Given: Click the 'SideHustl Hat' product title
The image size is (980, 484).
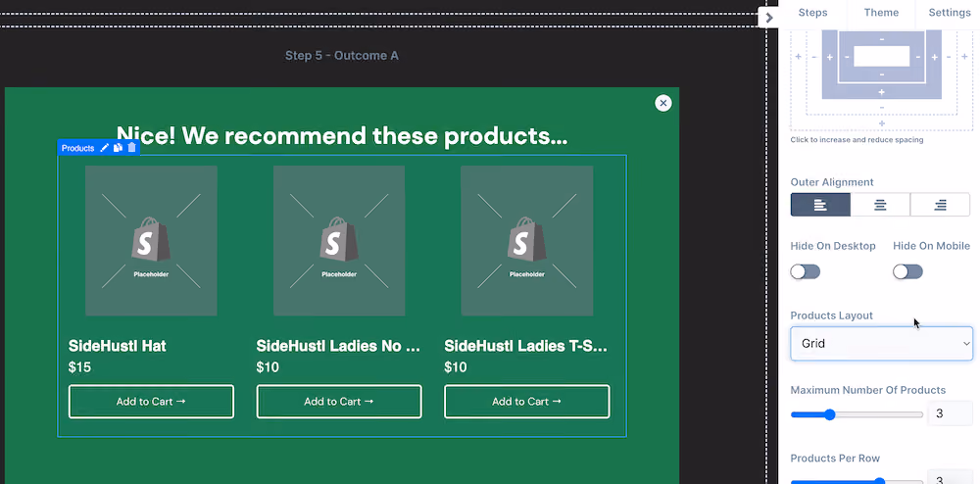Looking at the screenshot, I should tap(117, 346).
